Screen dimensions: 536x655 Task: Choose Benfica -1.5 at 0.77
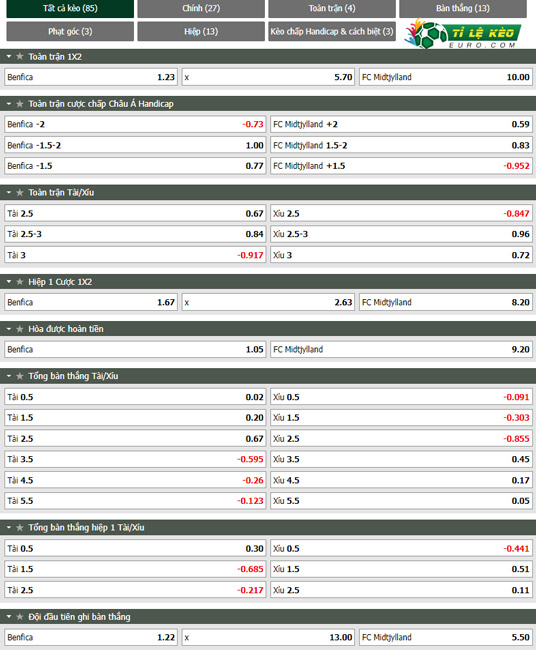(135, 166)
